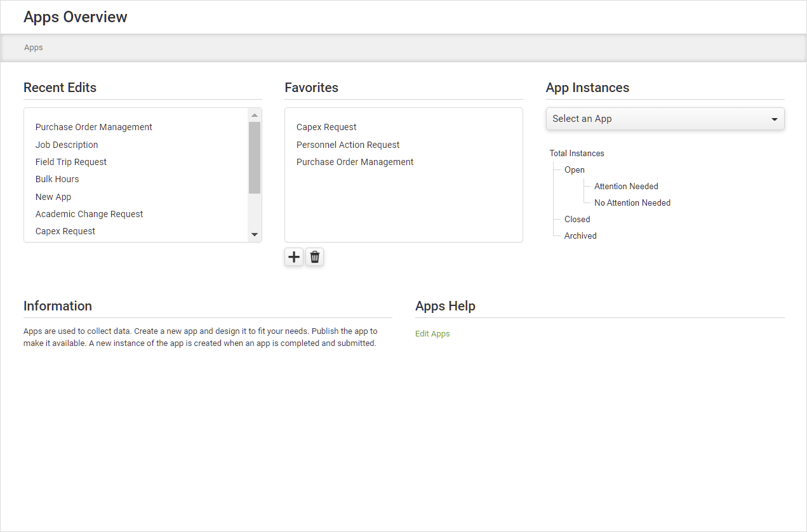Image resolution: width=807 pixels, height=532 pixels.
Task: Open New App in Recent Edits
Action: coord(53,197)
